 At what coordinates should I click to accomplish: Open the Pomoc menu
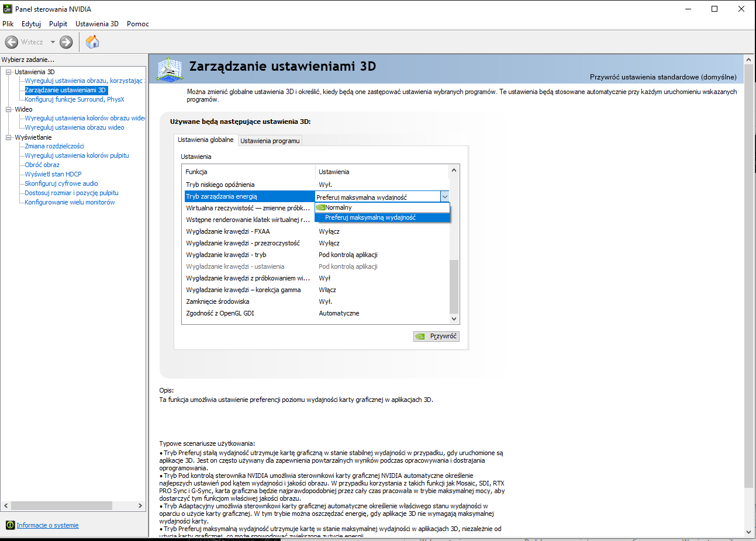(x=138, y=24)
